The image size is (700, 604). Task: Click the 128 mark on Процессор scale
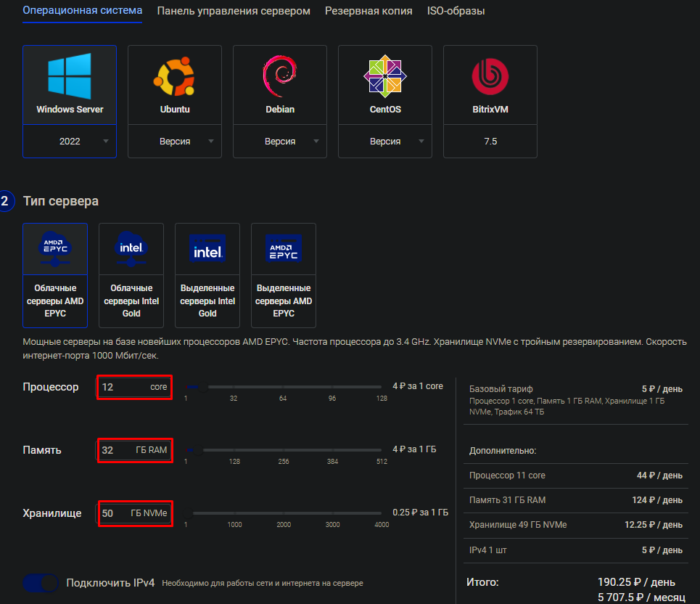tap(382, 398)
